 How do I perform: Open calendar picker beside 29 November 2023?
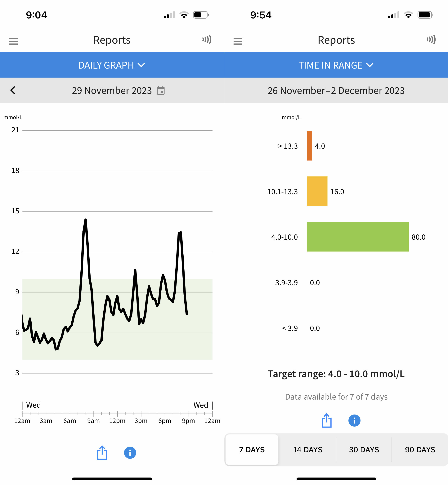(x=160, y=90)
